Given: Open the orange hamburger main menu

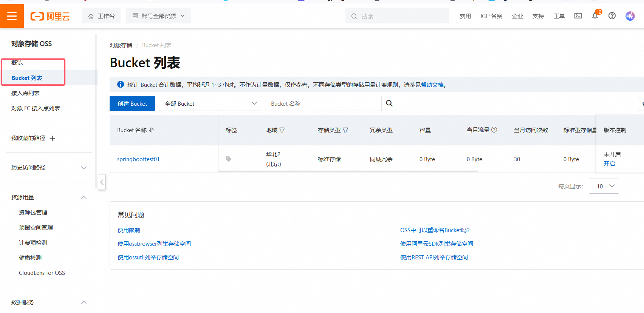Looking at the screenshot, I should tap(12, 16).
